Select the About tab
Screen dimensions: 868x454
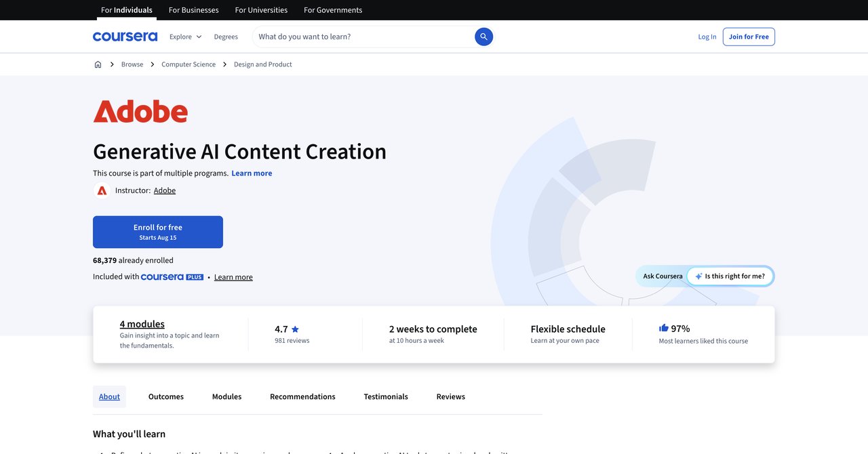click(109, 396)
